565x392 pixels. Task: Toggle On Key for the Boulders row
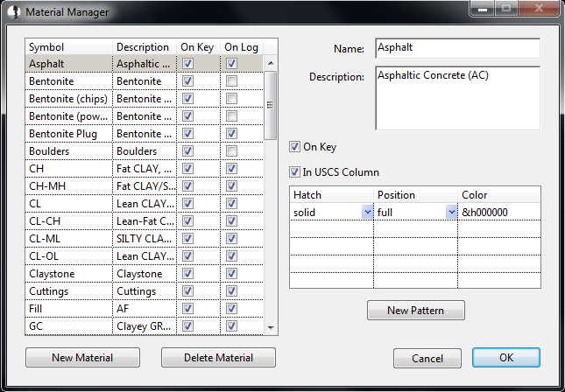point(187,151)
